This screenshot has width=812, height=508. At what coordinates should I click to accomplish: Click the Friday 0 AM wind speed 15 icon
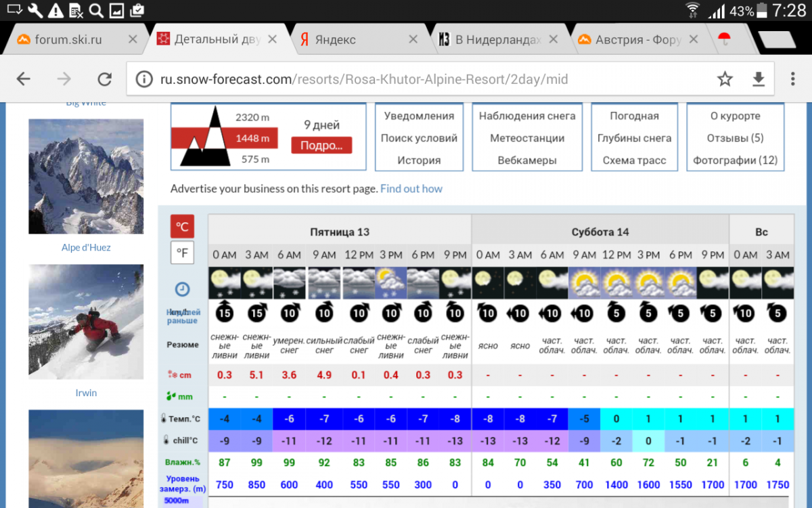pos(225,313)
